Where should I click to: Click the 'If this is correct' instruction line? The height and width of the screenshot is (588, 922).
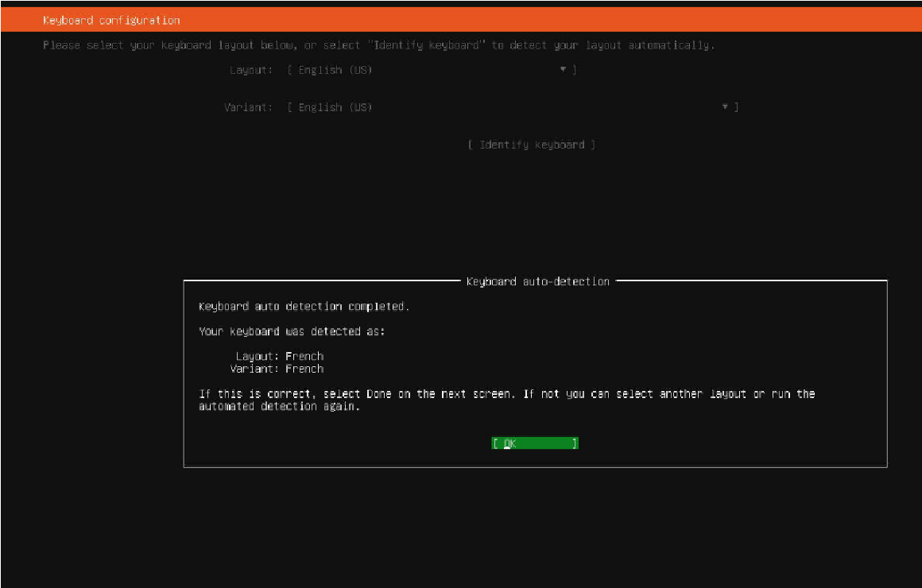pos(506,394)
